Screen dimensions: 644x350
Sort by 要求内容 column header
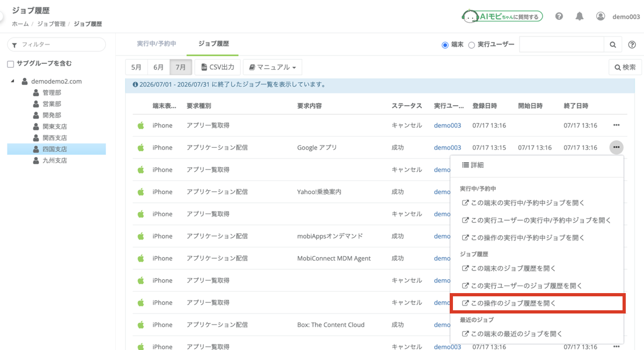(310, 106)
